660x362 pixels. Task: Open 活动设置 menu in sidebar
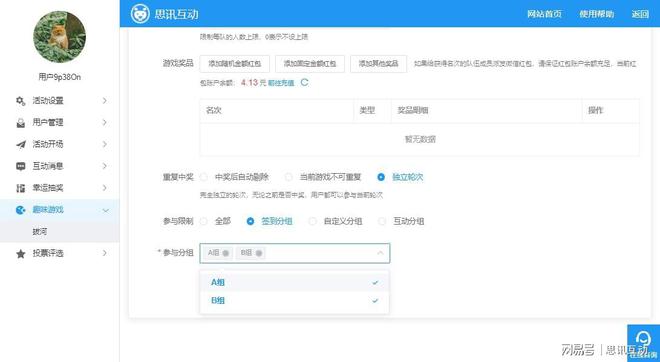[59, 101]
